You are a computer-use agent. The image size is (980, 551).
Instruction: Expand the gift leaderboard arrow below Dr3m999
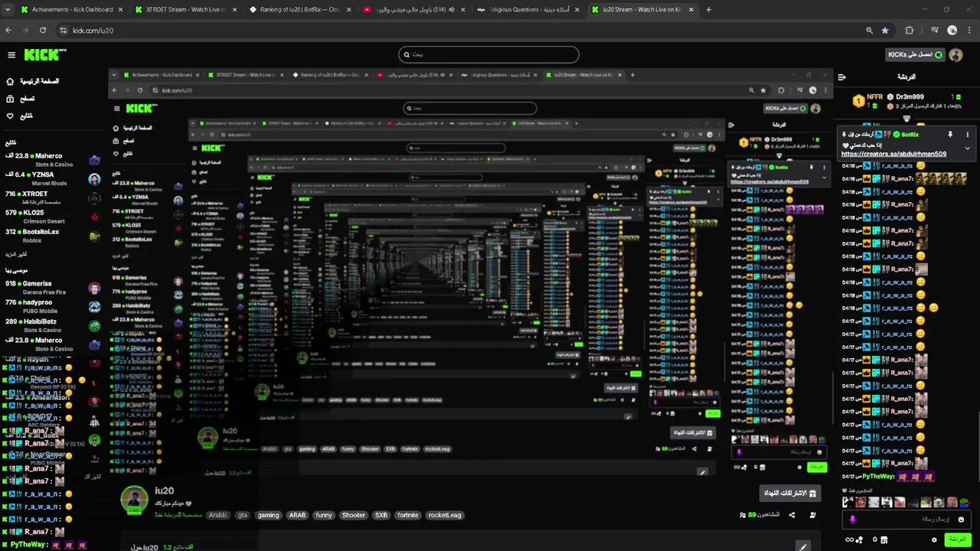click(906, 119)
